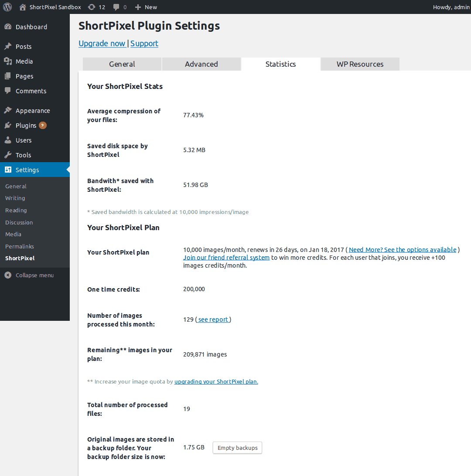The width and height of the screenshot is (471, 476).
Task: Open Writing settings submenu item
Action: pos(15,198)
